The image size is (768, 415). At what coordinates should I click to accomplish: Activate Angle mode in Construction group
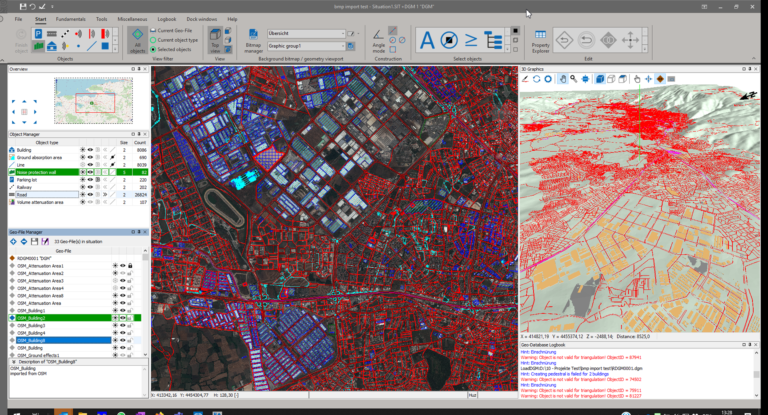pyautogui.click(x=378, y=40)
